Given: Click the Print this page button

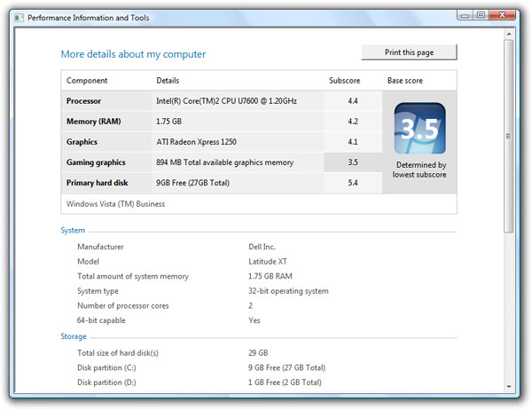Looking at the screenshot, I should point(409,52).
